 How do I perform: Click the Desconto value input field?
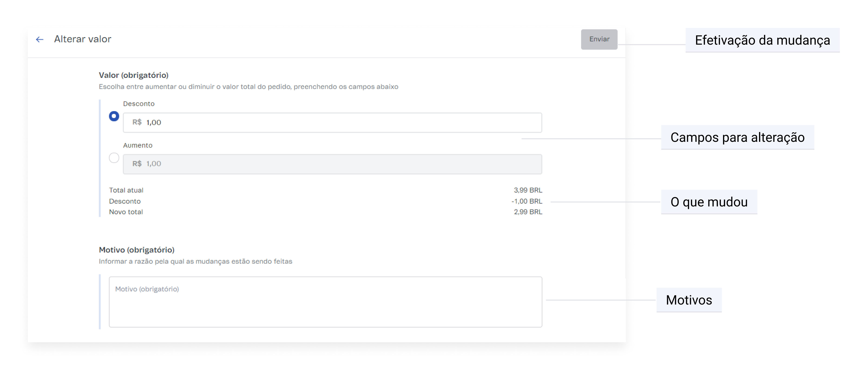click(x=332, y=123)
